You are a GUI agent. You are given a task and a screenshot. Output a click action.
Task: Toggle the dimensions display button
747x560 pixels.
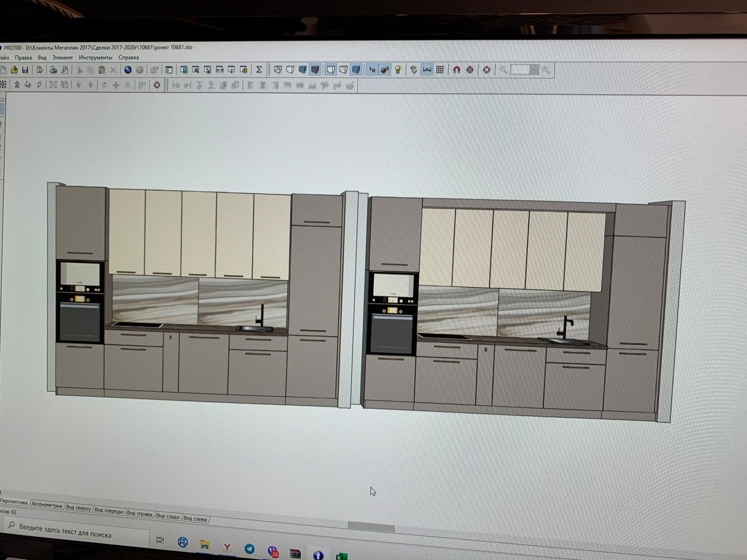(427, 70)
